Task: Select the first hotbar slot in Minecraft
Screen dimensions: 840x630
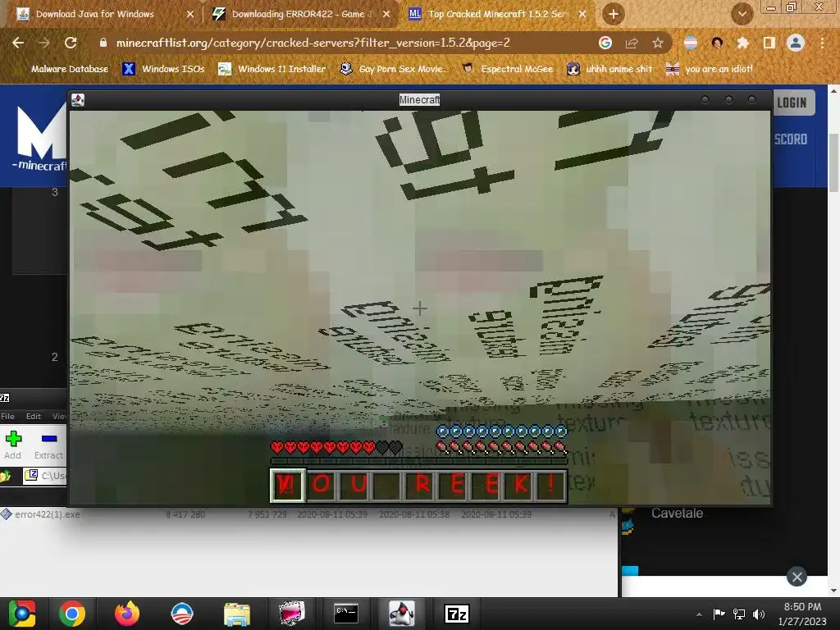Action: coord(288,486)
